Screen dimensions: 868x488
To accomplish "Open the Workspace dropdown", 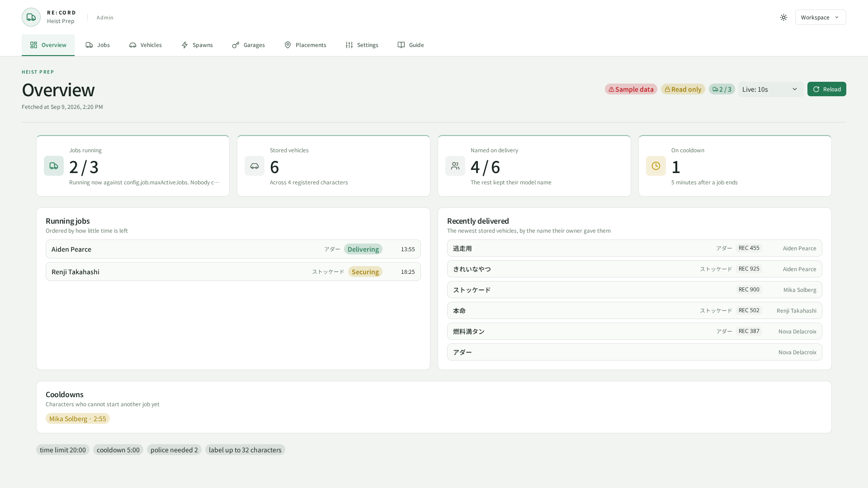I will (821, 17).
